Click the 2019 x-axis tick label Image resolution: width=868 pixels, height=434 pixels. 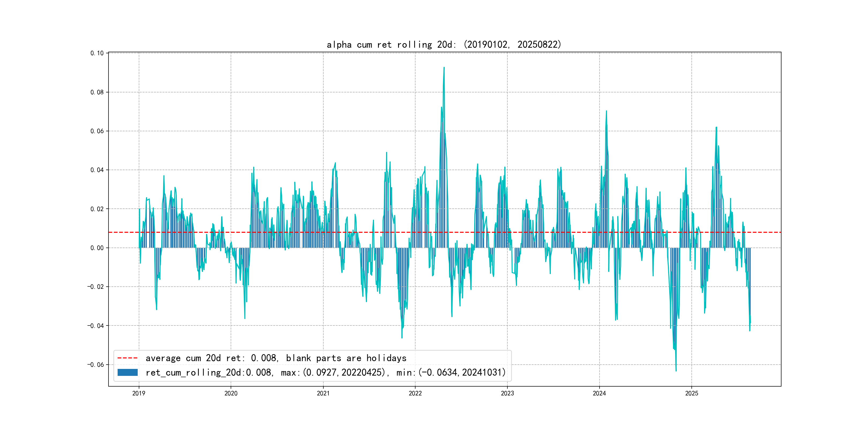pos(139,393)
